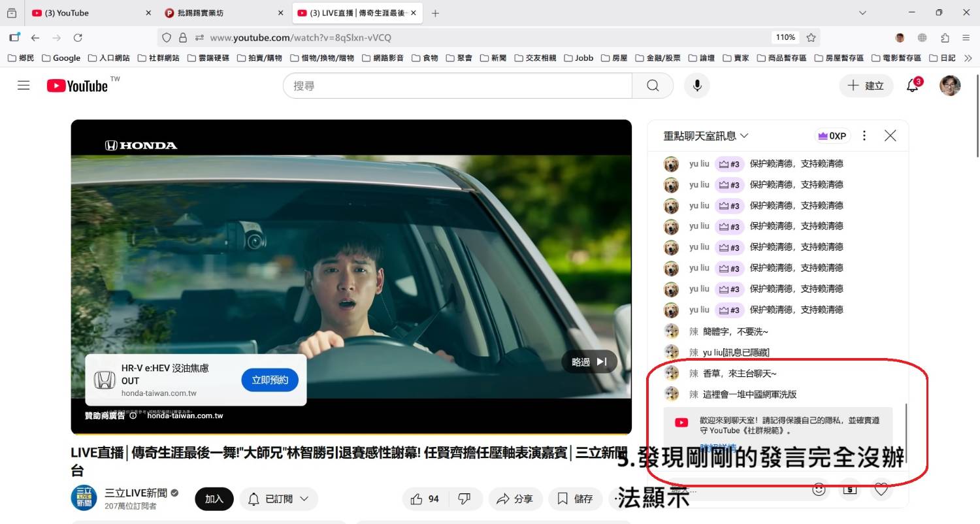Screen dimensions: 980x524
Task: Click the yellow ad progress bar
Action: coord(351,434)
